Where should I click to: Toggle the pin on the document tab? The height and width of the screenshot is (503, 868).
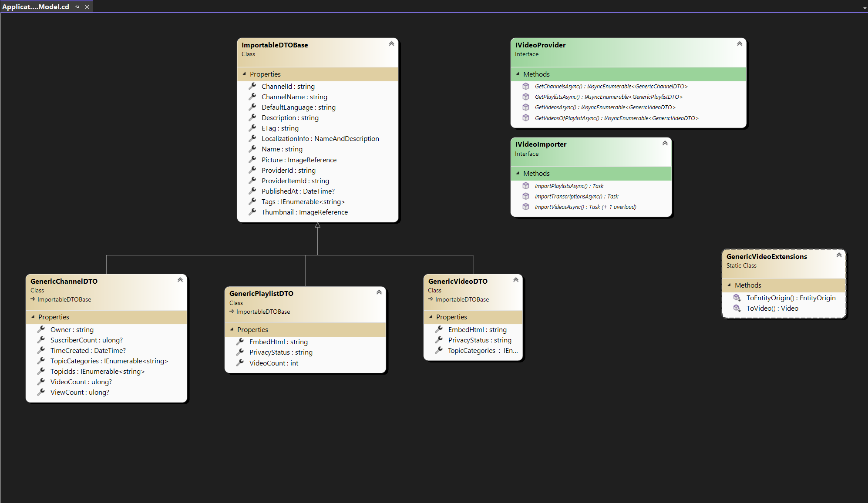pyautogui.click(x=77, y=7)
